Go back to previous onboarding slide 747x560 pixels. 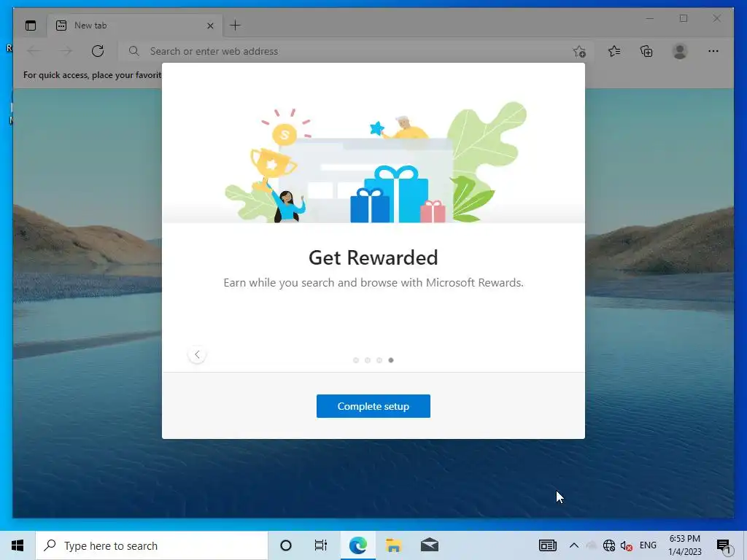coord(197,354)
